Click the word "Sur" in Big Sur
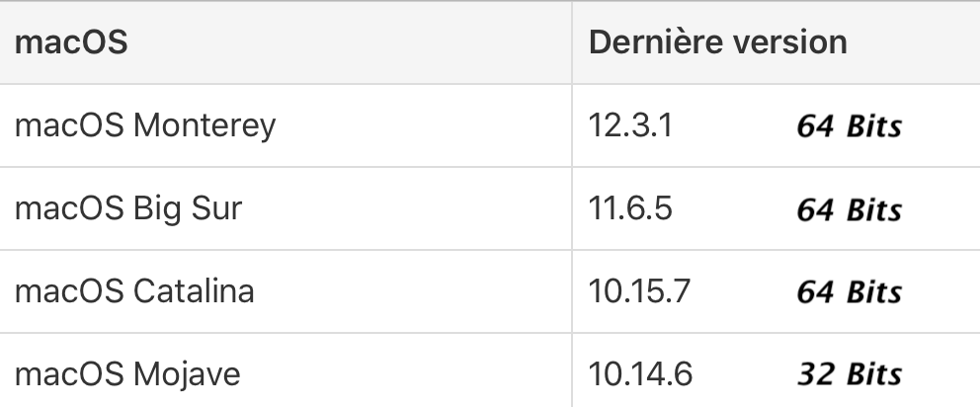The height and width of the screenshot is (407, 980). tap(213, 209)
